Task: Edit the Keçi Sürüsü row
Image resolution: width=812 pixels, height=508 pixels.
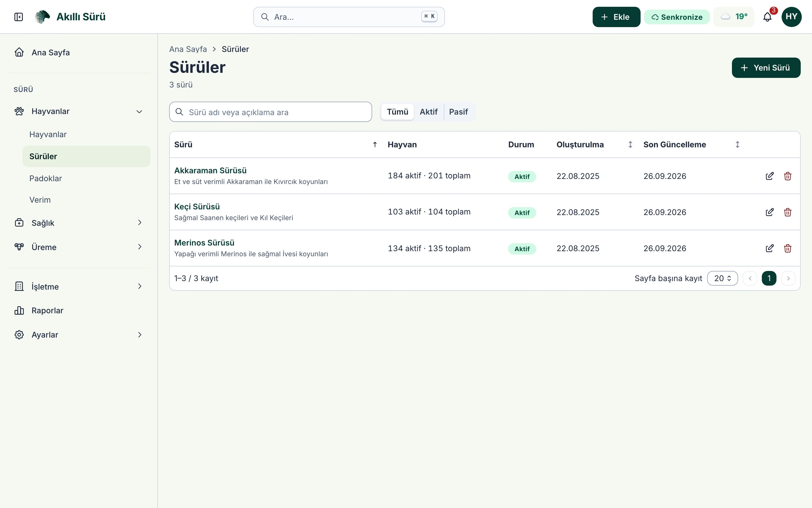Action: [x=770, y=212]
